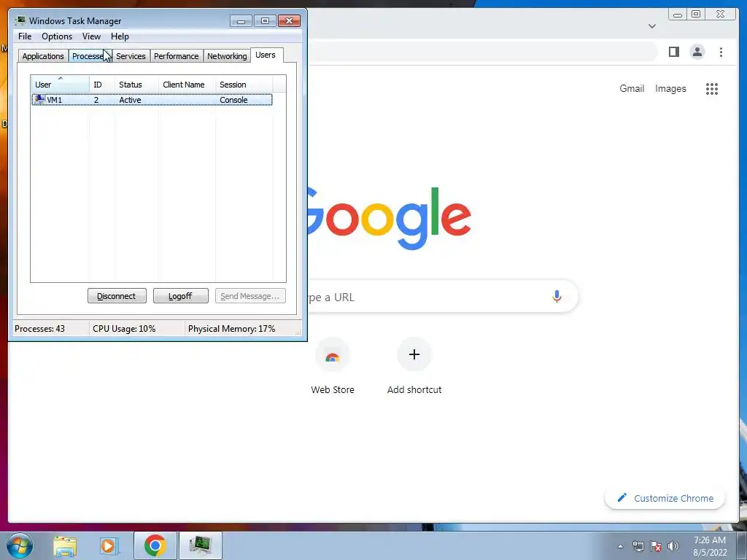Sort by the Client Name column header
The image size is (747, 560).
coord(187,84)
